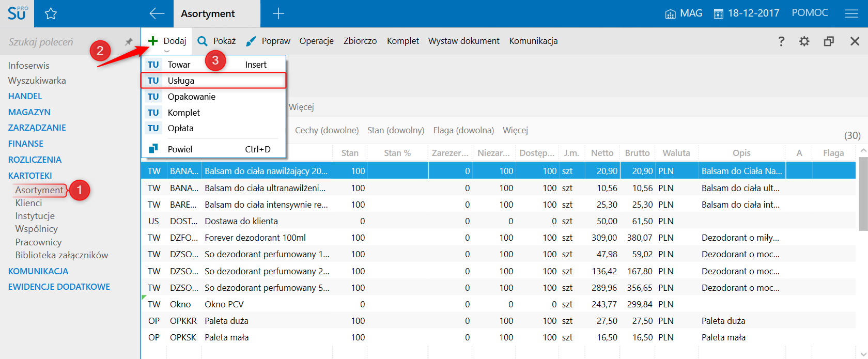Click the detach window icon

tap(829, 41)
